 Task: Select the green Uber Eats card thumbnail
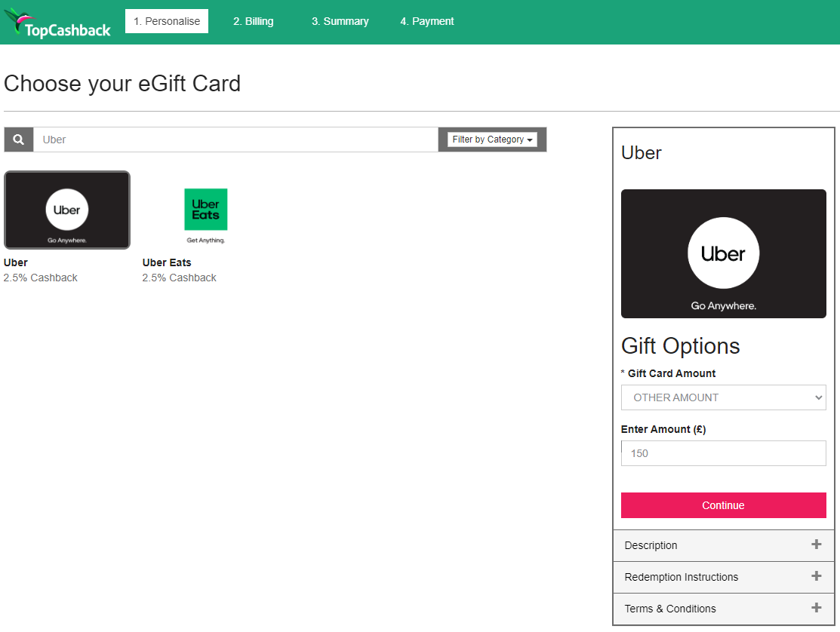(x=205, y=210)
